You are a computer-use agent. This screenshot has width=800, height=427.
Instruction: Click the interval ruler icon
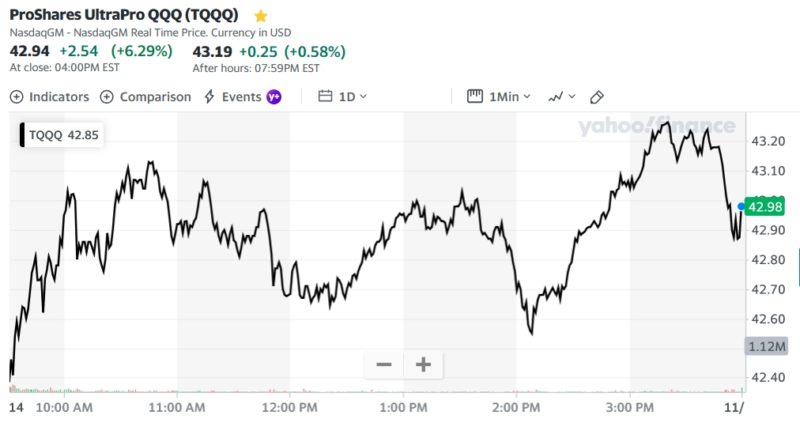[475, 97]
